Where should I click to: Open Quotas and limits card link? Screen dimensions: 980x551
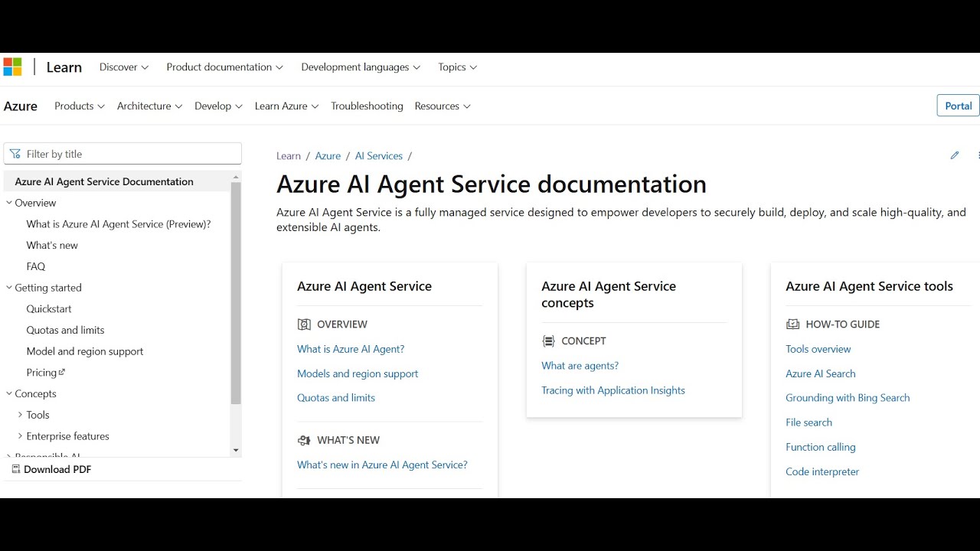tap(336, 398)
